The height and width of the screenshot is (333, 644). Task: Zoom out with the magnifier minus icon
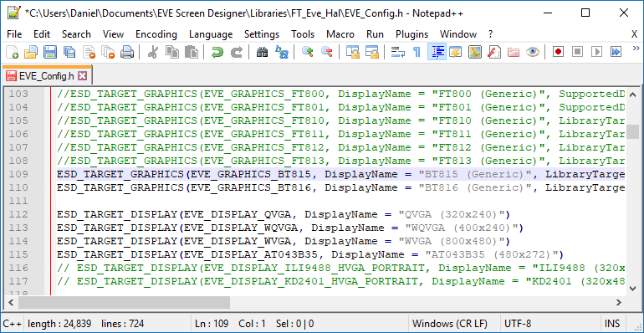point(326,52)
